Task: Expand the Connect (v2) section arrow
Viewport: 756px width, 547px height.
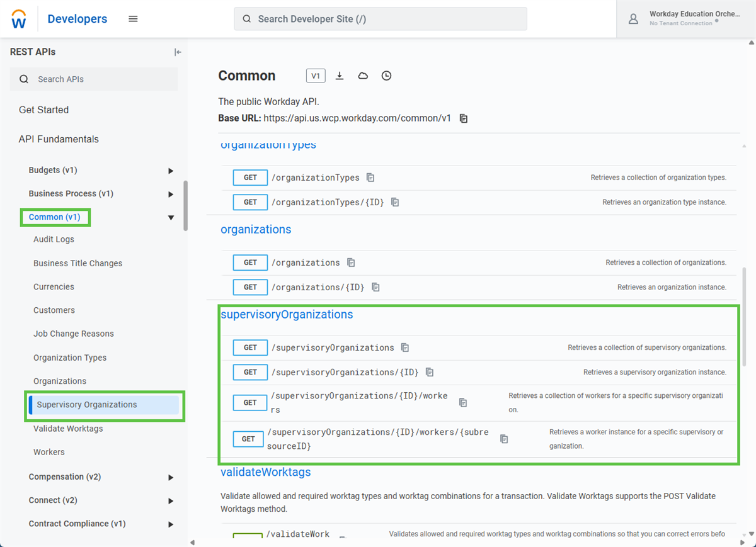Action: [171, 500]
